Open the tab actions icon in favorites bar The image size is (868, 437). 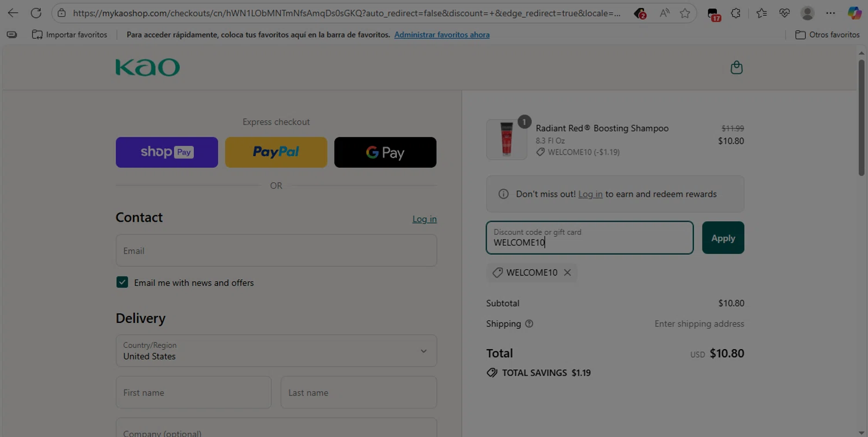click(x=12, y=35)
